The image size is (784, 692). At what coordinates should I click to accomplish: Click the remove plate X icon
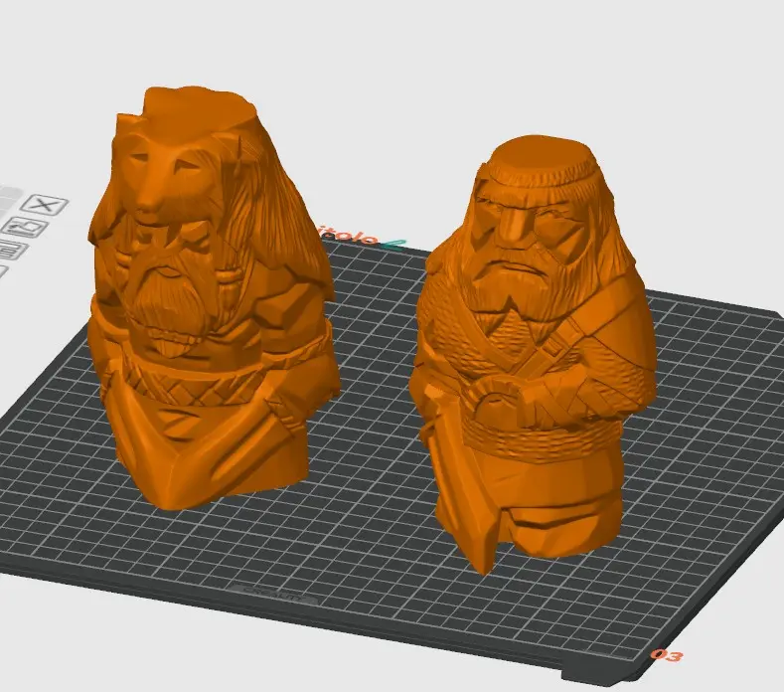[45, 205]
